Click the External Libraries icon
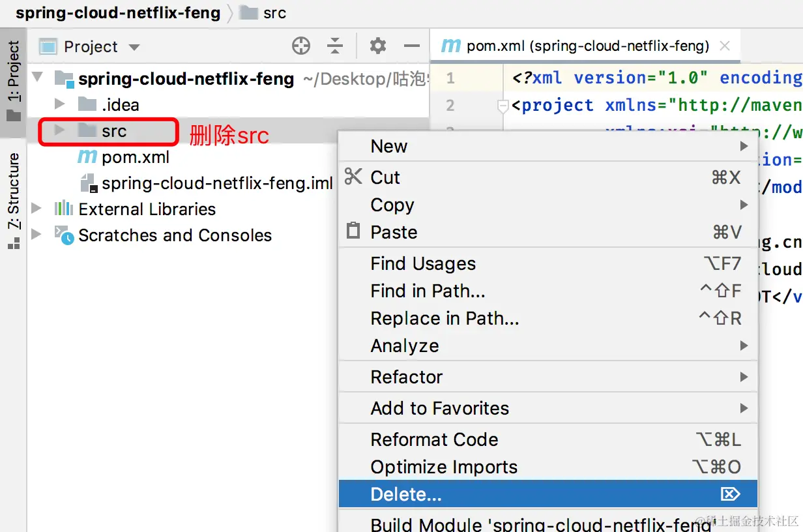The image size is (803, 532). pyautogui.click(x=64, y=209)
